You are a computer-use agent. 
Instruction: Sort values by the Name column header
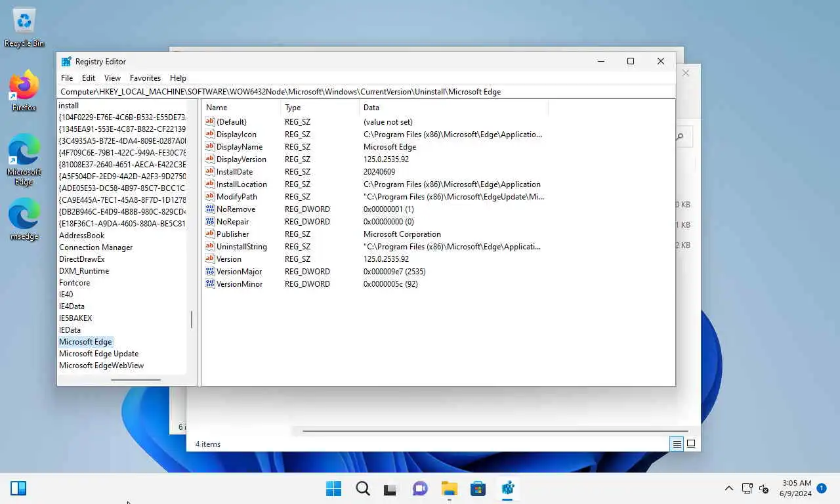pos(241,108)
